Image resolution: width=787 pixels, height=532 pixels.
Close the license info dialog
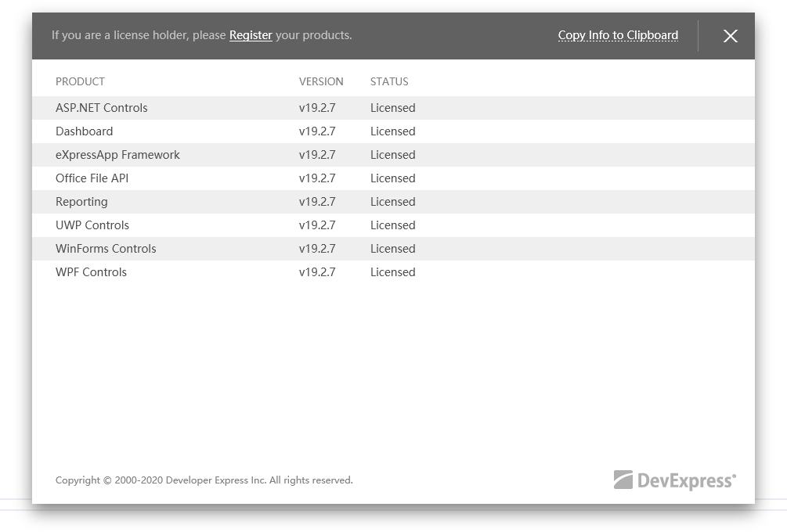click(730, 36)
